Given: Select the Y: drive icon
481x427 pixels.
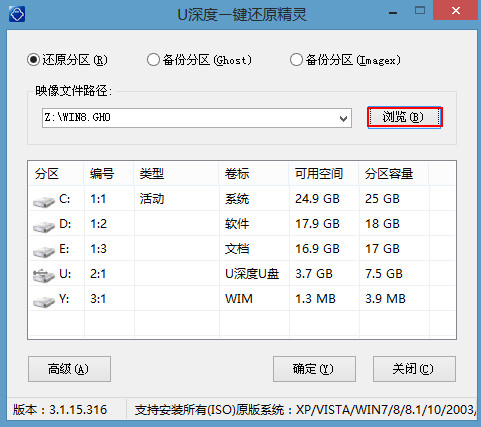Looking at the screenshot, I should [x=44, y=301].
